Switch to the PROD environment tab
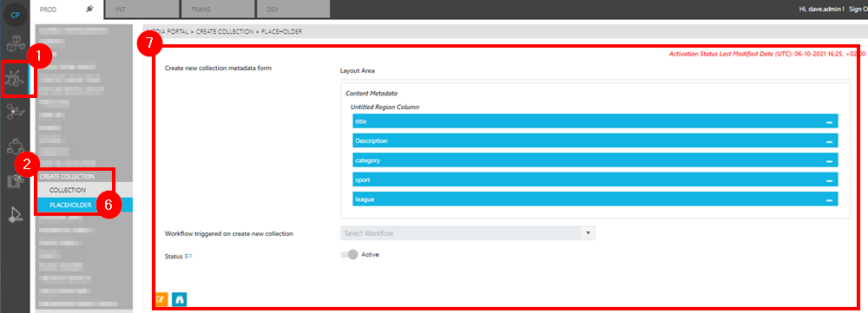 tap(67, 10)
